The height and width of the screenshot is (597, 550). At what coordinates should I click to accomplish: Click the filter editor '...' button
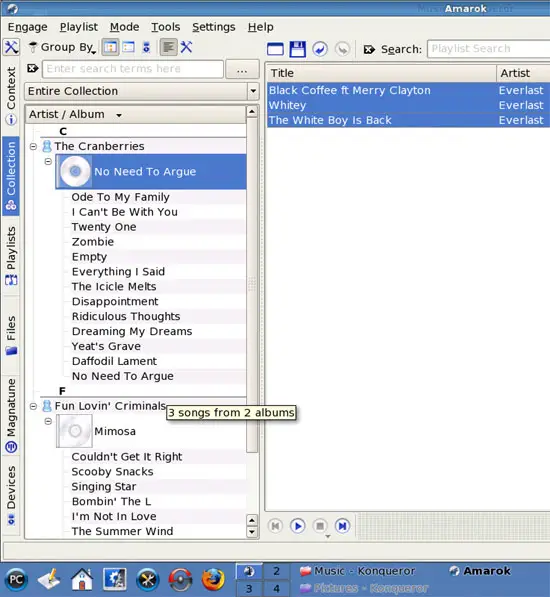click(242, 69)
